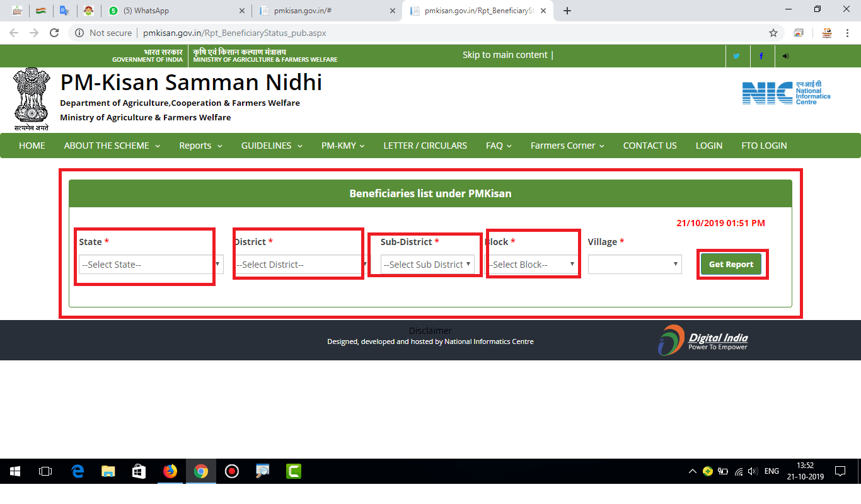
Task: Open Task View on the taskbar
Action: coord(45,471)
